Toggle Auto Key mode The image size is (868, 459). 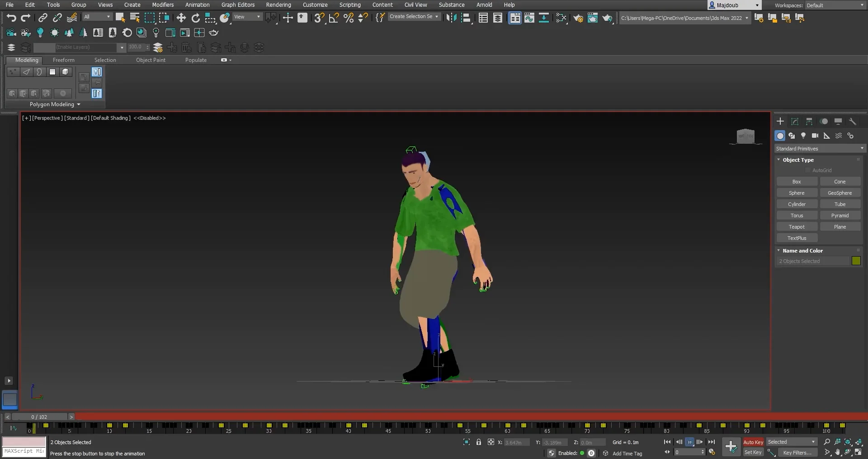click(753, 442)
